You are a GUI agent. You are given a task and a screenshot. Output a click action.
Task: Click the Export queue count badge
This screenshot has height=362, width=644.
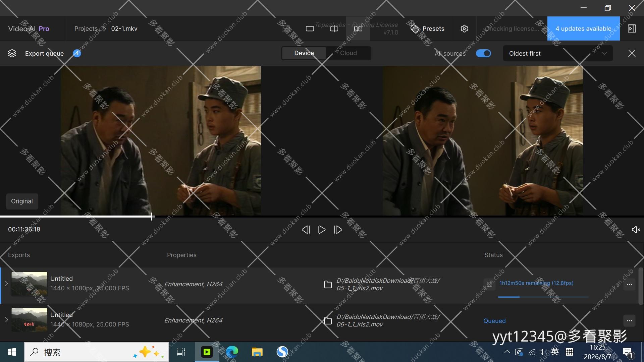tap(77, 53)
